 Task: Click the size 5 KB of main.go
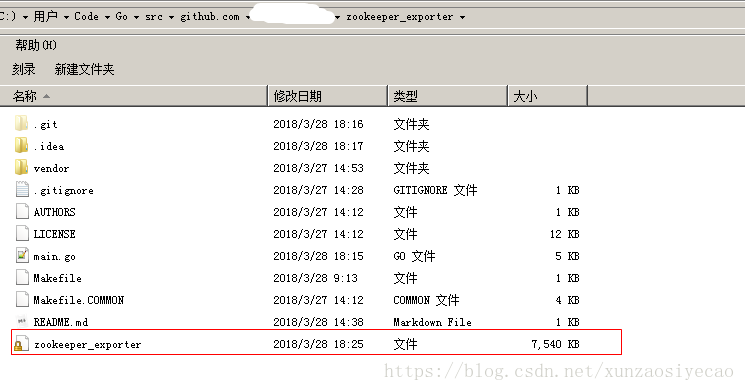pyautogui.click(x=567, y=256)
